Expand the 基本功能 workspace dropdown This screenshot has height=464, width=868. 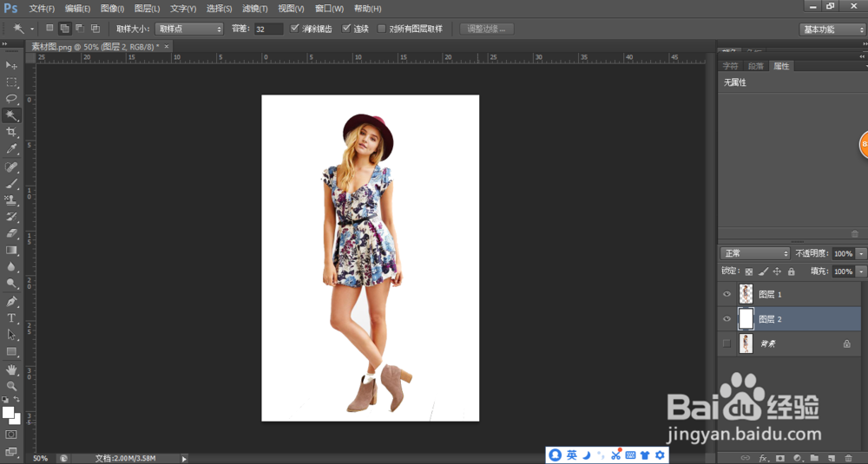coord(832,29)
